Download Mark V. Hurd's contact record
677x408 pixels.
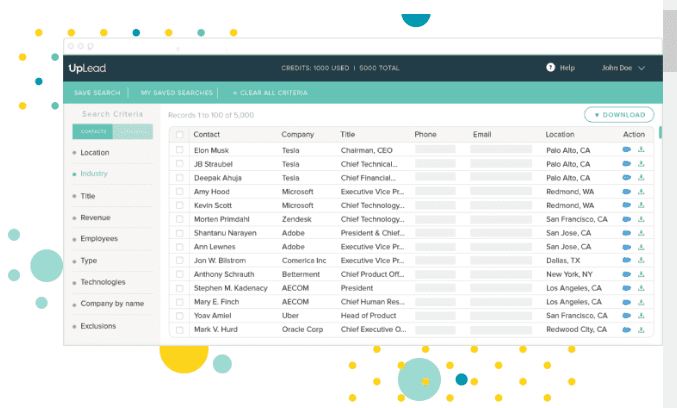click(640, 329)
